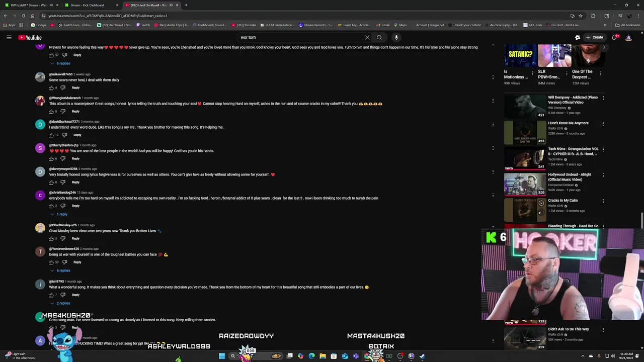Expand '2 replies' under @jch9793's comment
644x362 pixels.
click(x=60, y=303)
